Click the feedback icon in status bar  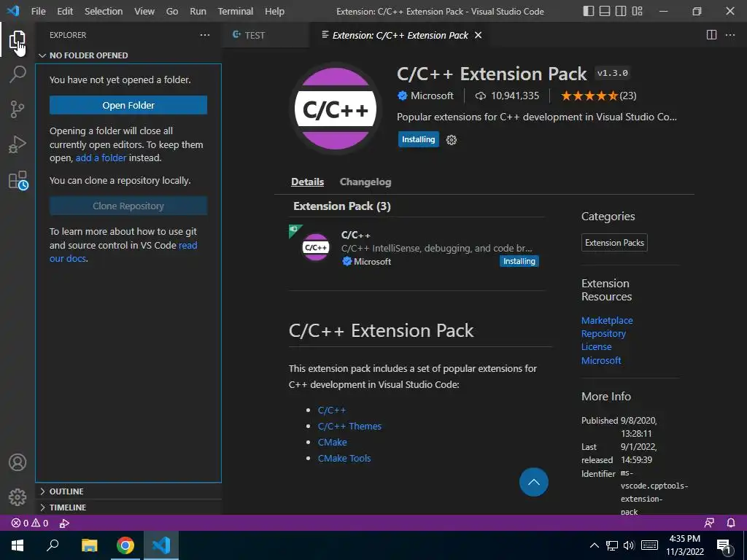709,523
